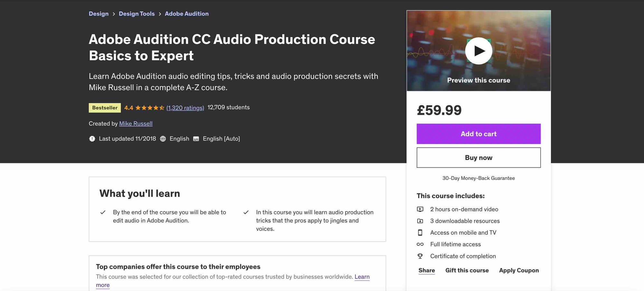The width and height of the screenshot is (644, 291).
Task: Click the downloadable resources icon
Action: tap(420, 221)
